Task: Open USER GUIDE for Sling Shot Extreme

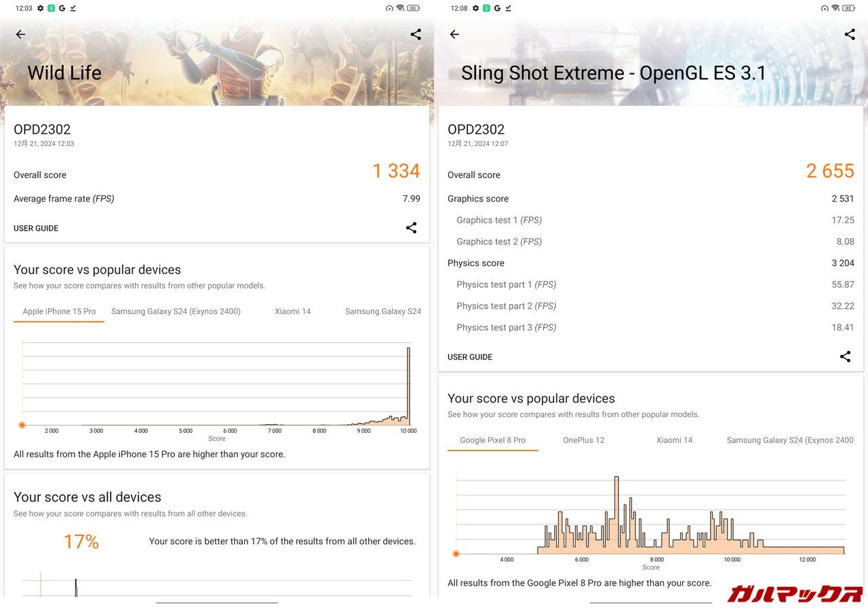Action: [x=470, y=357]
